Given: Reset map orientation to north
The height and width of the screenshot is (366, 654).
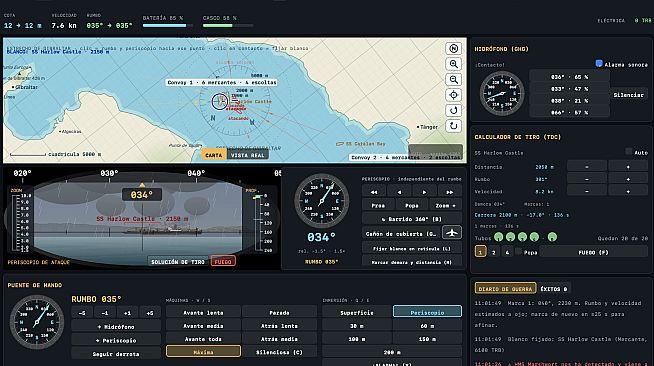Looking at the screenshot, I should pyautogui.click(x=453, y=49).
